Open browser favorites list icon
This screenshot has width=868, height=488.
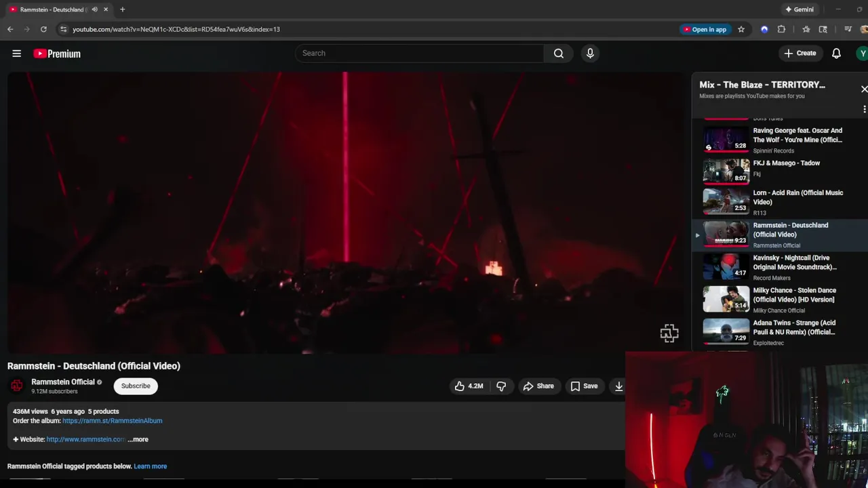pos(806,29)
